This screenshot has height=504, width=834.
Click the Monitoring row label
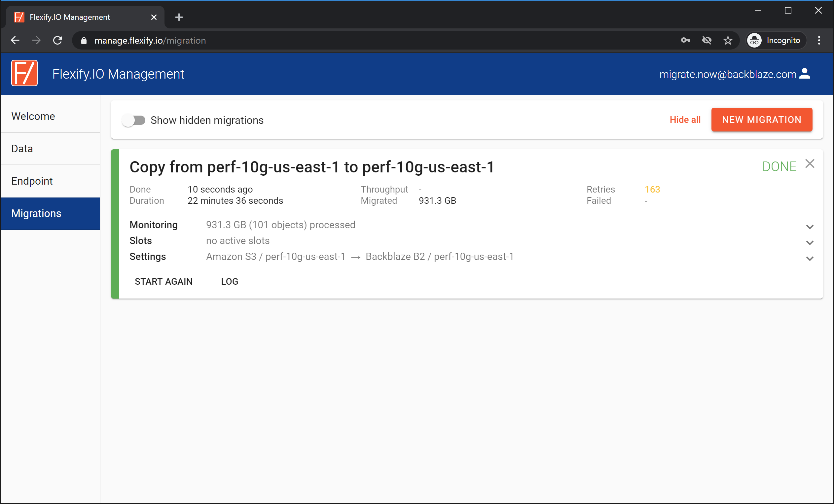click(154, 225)
